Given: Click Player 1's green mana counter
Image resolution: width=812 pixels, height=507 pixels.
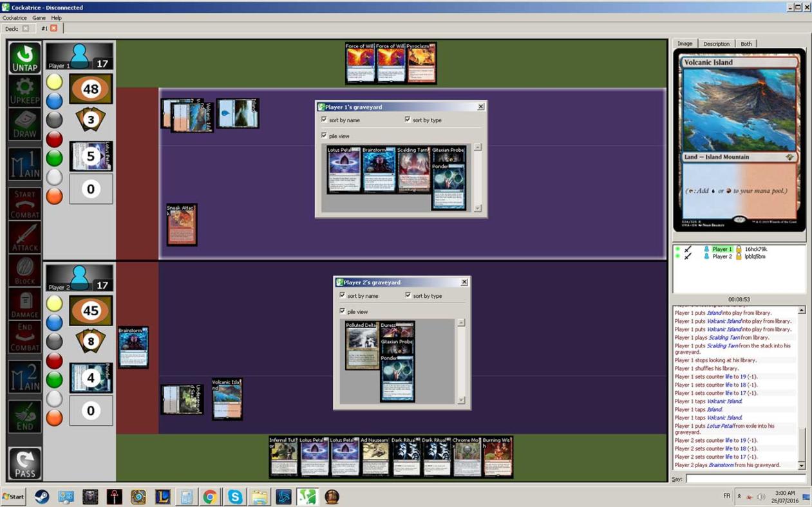Looking at the screenshot, I should (x=55, y=157).
